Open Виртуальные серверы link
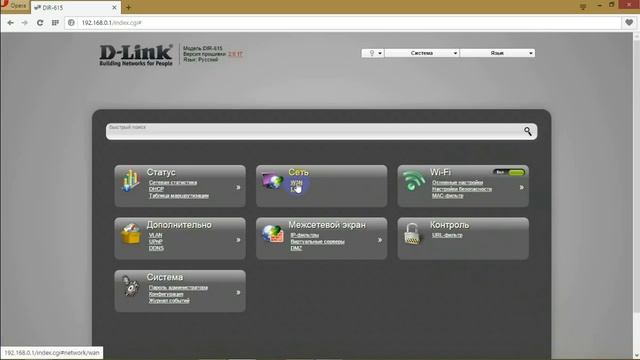The image size is (640, 360). 317,242
